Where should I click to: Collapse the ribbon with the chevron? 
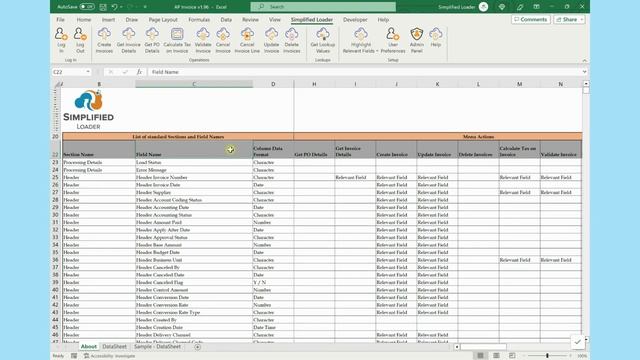pyautogui.click(x=584, y=60)
